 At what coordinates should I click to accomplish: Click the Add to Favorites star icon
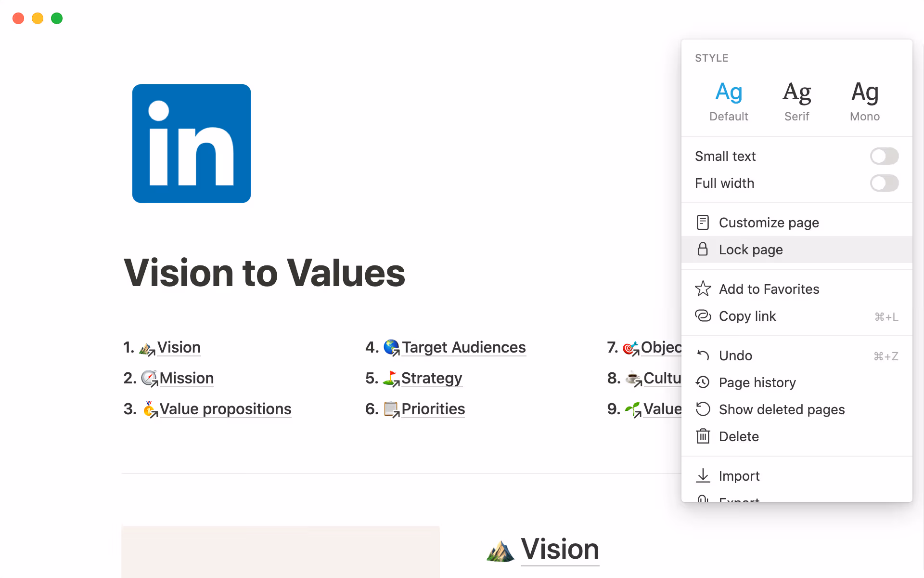pos(703,289)
